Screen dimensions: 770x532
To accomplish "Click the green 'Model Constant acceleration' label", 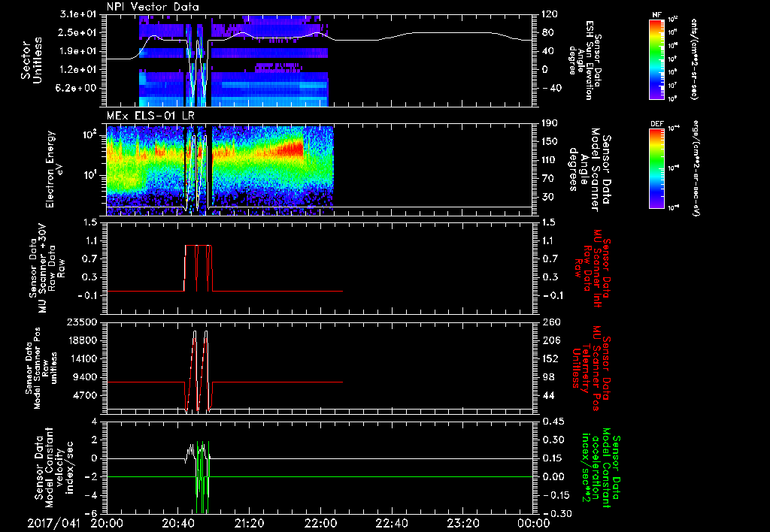I will point(600,467).
